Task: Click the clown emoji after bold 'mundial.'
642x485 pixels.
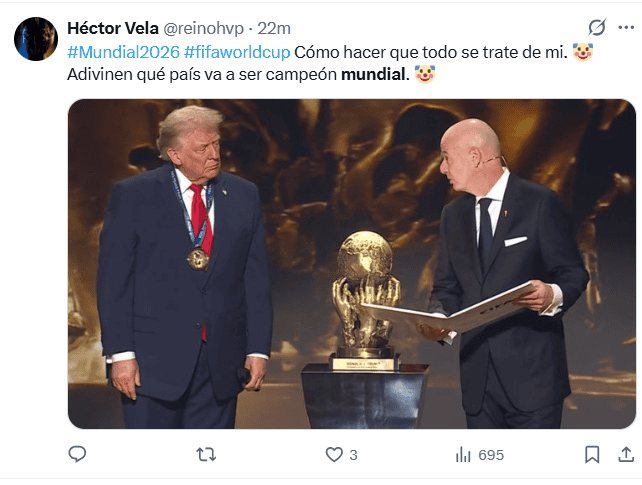Action: [x=425, y=74]
